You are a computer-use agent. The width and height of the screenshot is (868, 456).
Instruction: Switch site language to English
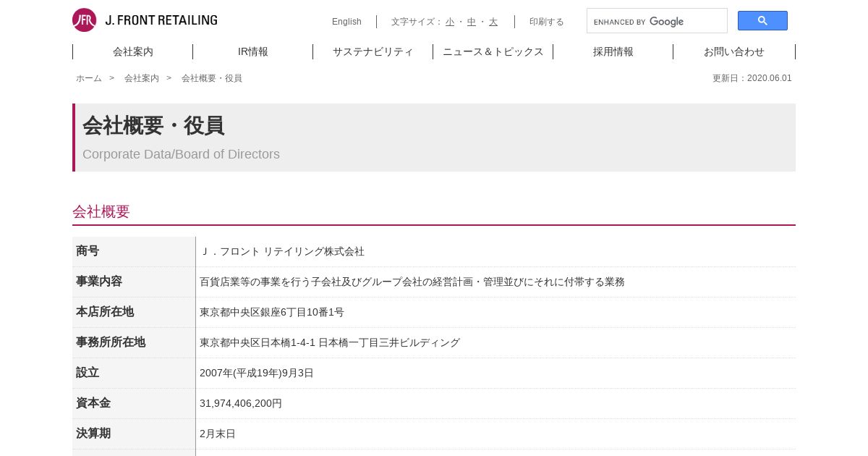pos(346,22)
